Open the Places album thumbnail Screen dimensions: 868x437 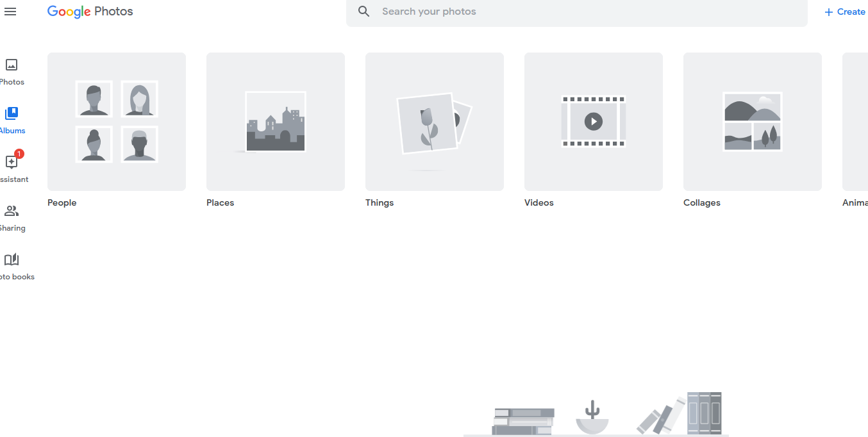(276, 122)
